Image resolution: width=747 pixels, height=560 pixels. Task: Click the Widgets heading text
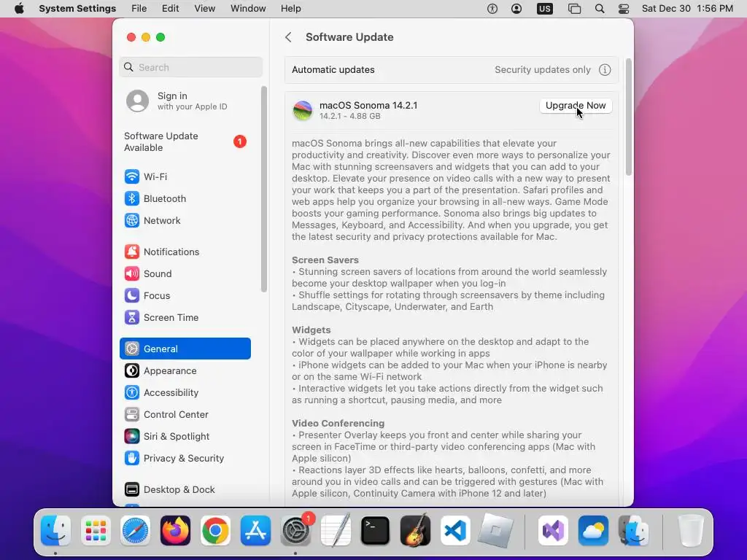[311, 330]
